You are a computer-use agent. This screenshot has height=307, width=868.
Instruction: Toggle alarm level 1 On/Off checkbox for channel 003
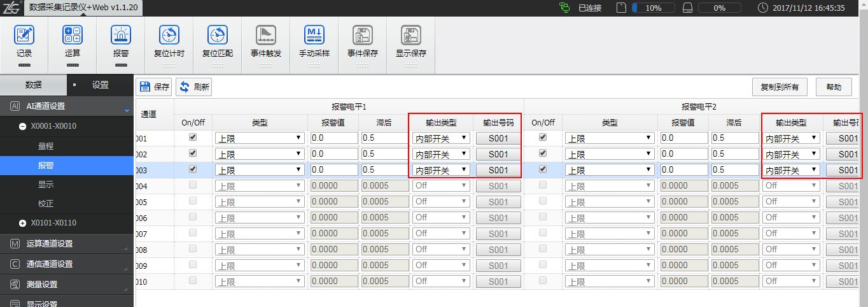click(193, 169)
